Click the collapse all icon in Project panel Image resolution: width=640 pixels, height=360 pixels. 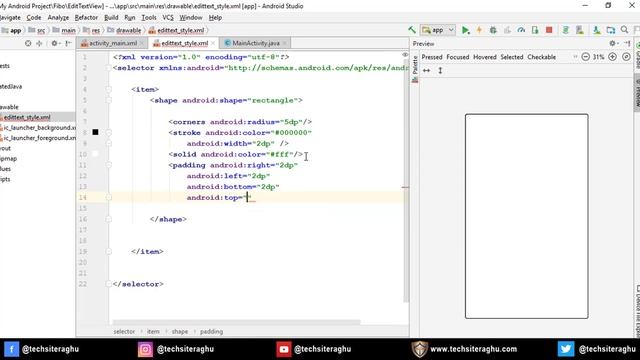[39, 43]
